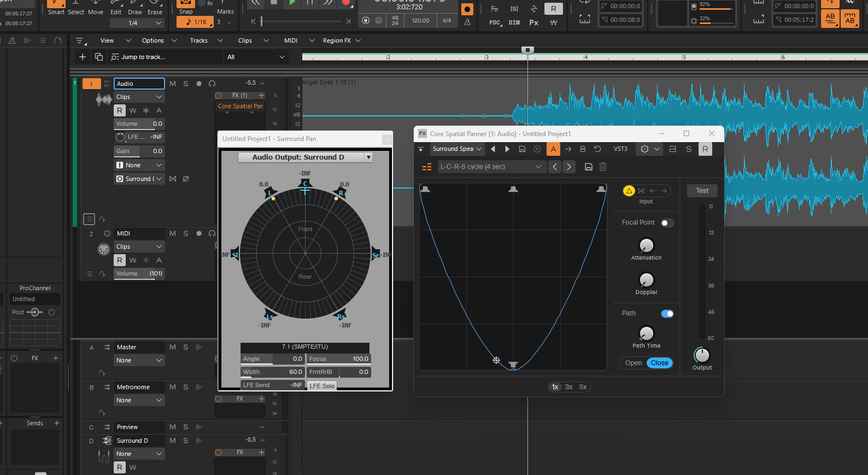Click the LFE Solo button
The height and width of the screenshot is (475, 868).
coord(322,385)
